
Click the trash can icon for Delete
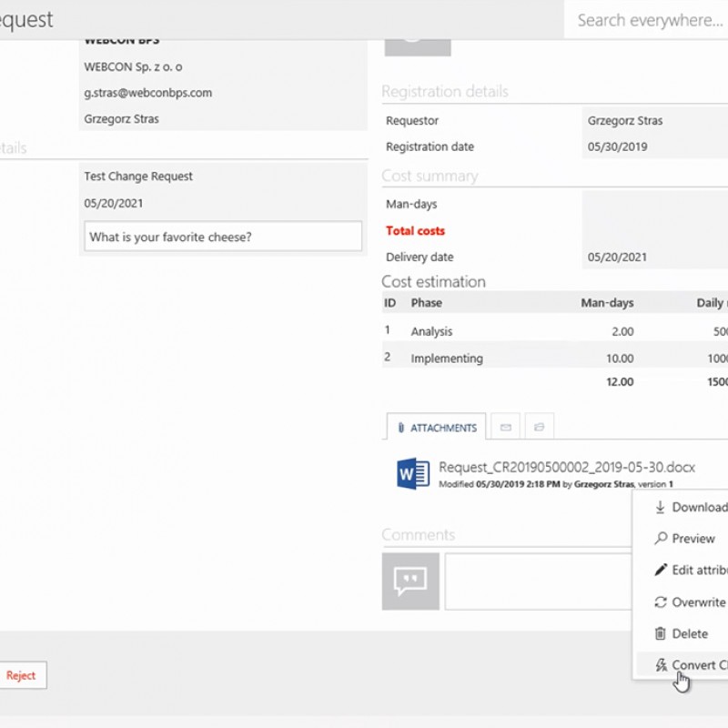tap(661, 633)
